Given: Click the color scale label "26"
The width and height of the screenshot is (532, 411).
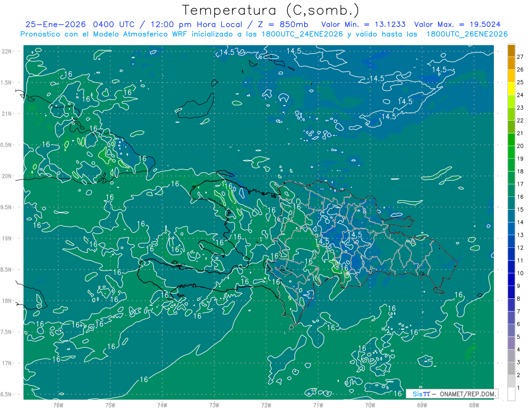Looking at the screenshot, I should 520,70.
